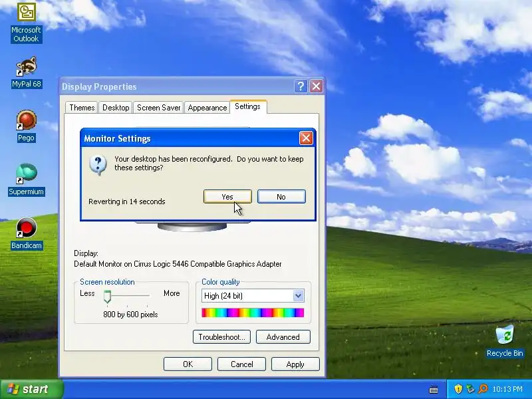Click the Troubleshoot button
The height and width of the screenshot is (399, 532).
(x=221, y=337)
